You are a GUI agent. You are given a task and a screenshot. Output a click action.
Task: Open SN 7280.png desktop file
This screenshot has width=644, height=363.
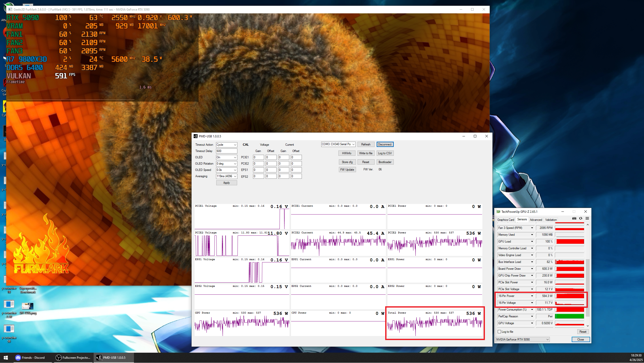point(28,306)
